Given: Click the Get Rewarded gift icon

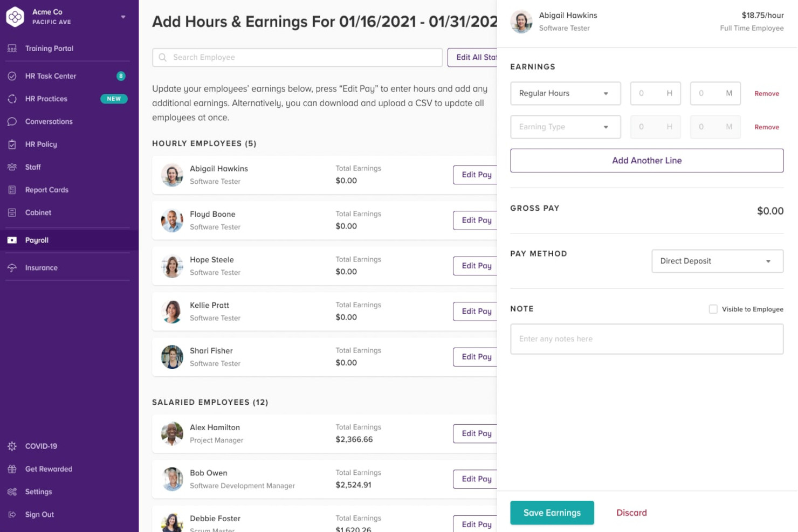Looking at the screenshot, I should click(12, 469).
